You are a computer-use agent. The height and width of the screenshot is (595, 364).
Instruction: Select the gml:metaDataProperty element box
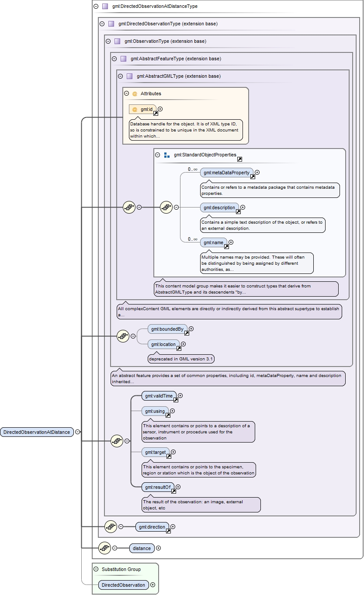click(x=227, y=173)
